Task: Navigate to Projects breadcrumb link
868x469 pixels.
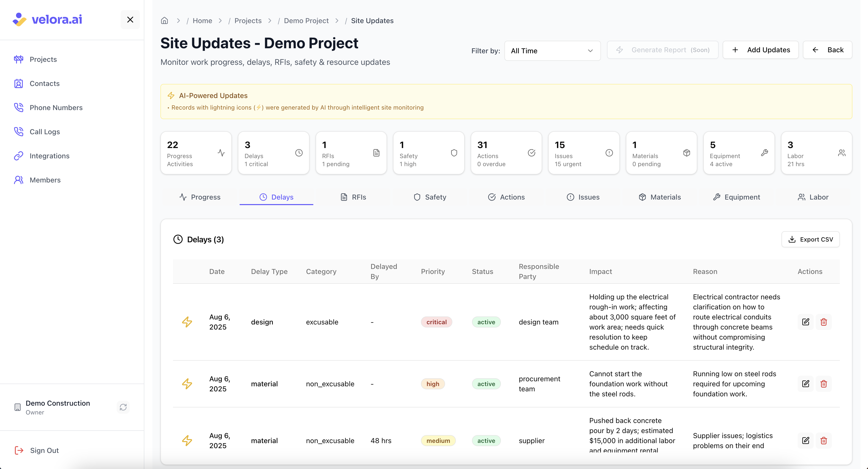Action: click(248, 21)
